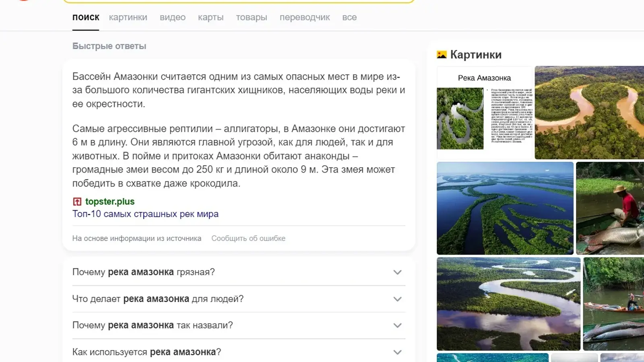Expand 'Почему река амазонка грязная?' question
The width and height of the screenshot is (644, 362).
coord(397,272)
